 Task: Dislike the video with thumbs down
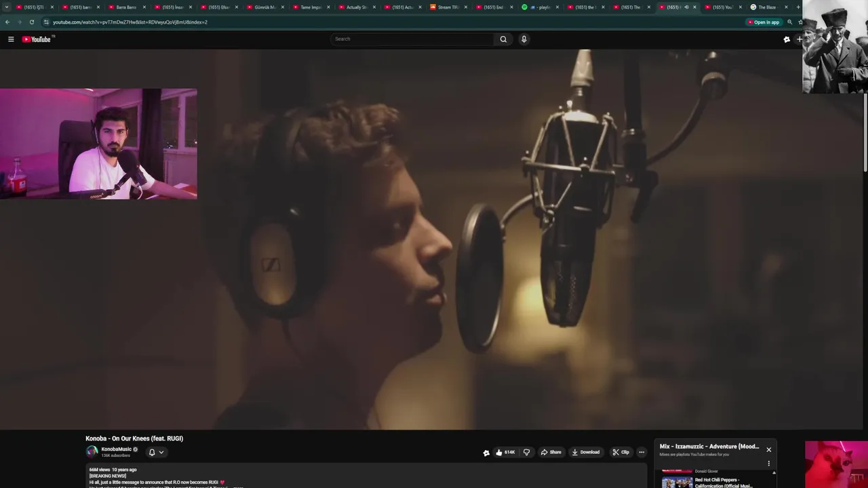(x=526, y=452)
